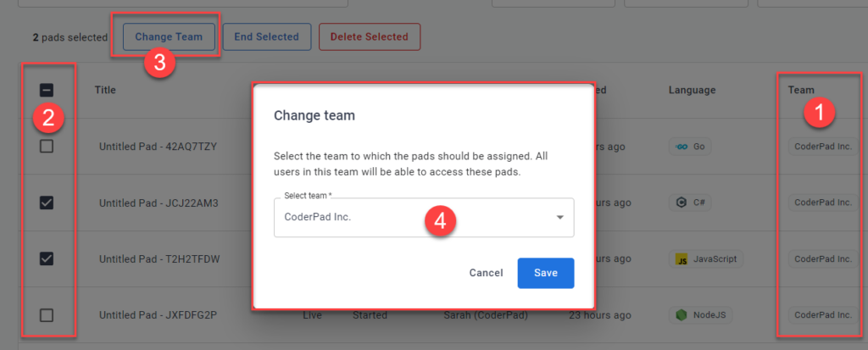This screenshot has width=868, height=350.
Task: Click the Title column header
Action: pyautogui.click(x=105, y=90)
